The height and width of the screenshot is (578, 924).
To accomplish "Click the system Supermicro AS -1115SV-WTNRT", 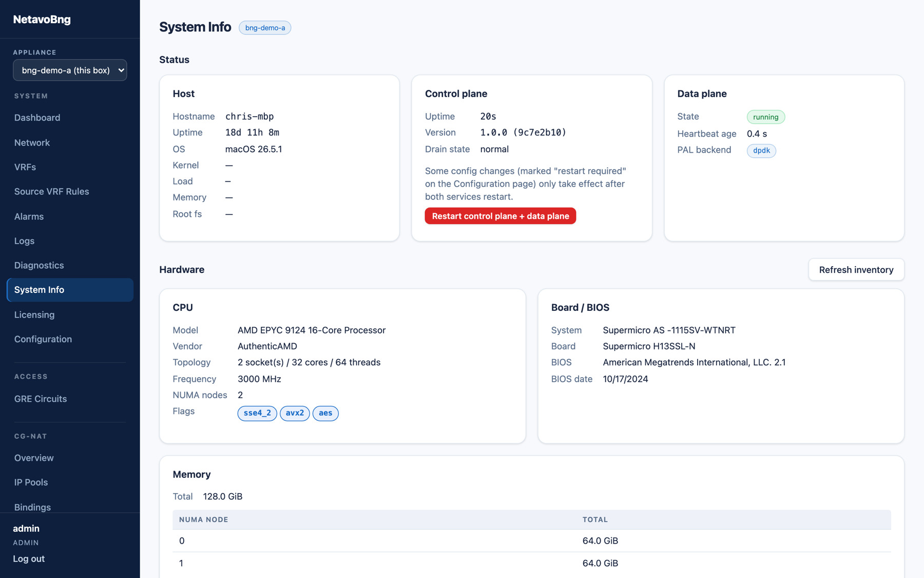I will click(669, 330).
